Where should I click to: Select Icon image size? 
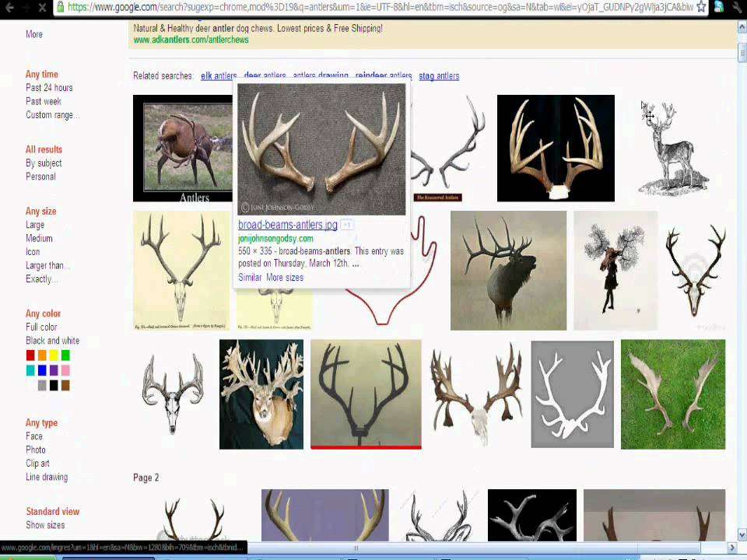coord(33,252)
